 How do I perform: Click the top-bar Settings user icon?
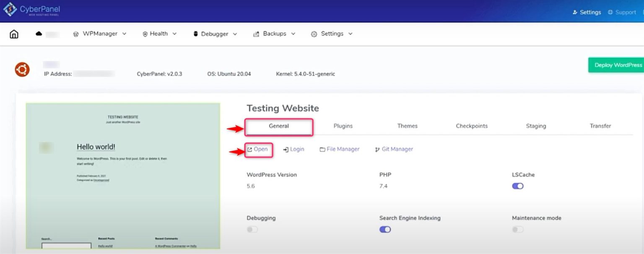pyautogui.click(x=575, y=13)
